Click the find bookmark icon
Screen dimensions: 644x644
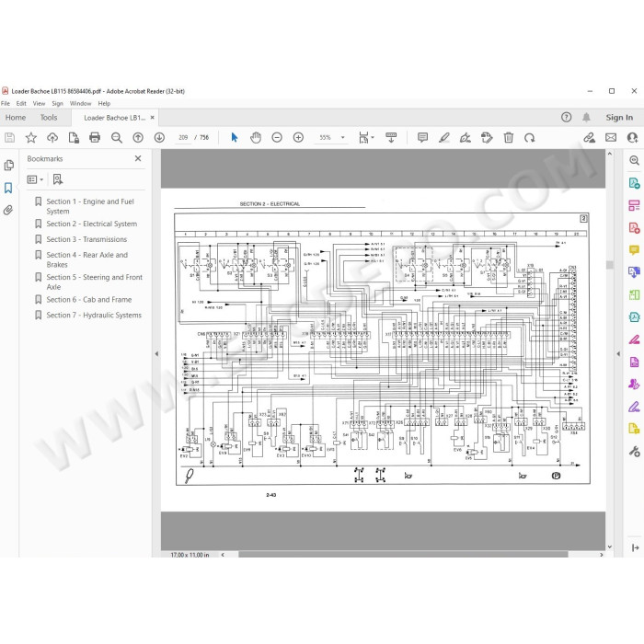58,179
